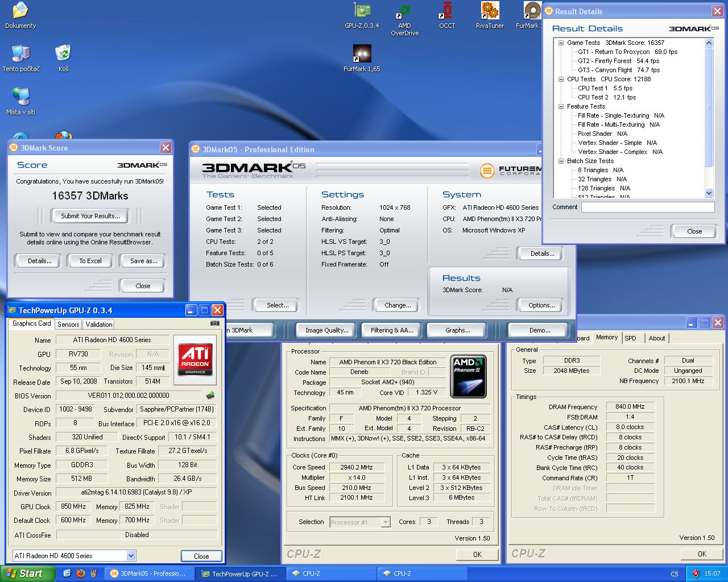Select the Memory tab in CPU-Z
This screenshot has height=582, width=728.
(x=607, y=338)
